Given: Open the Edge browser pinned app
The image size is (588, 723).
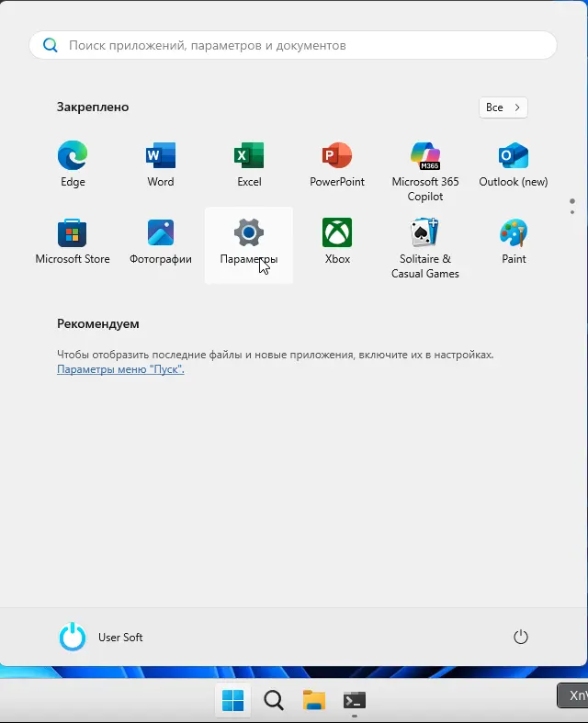Looking at the screenshot, I should click(73, 164).
